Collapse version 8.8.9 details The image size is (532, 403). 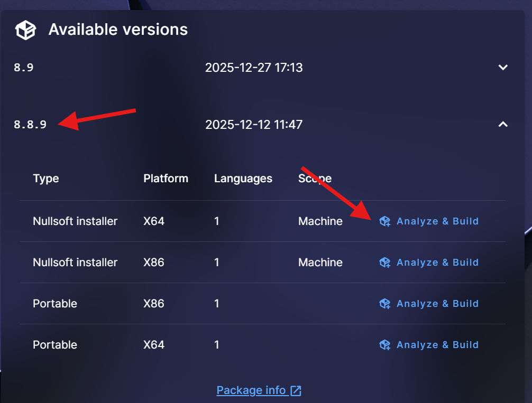pos(503,125)
